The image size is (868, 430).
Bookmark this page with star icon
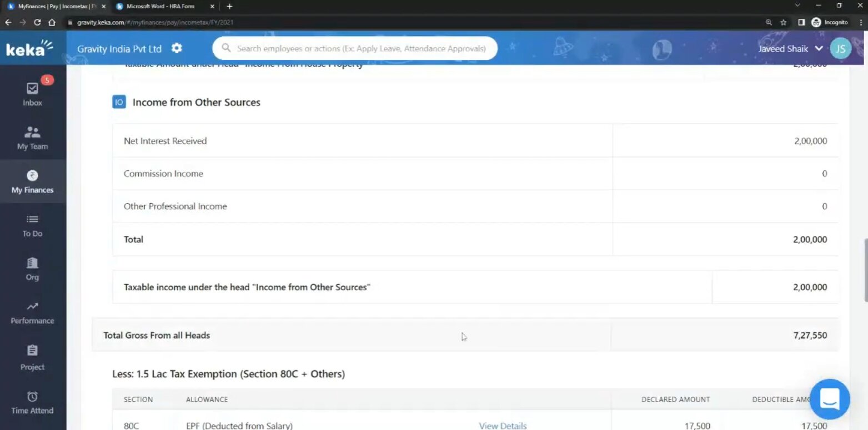point(784,22)
